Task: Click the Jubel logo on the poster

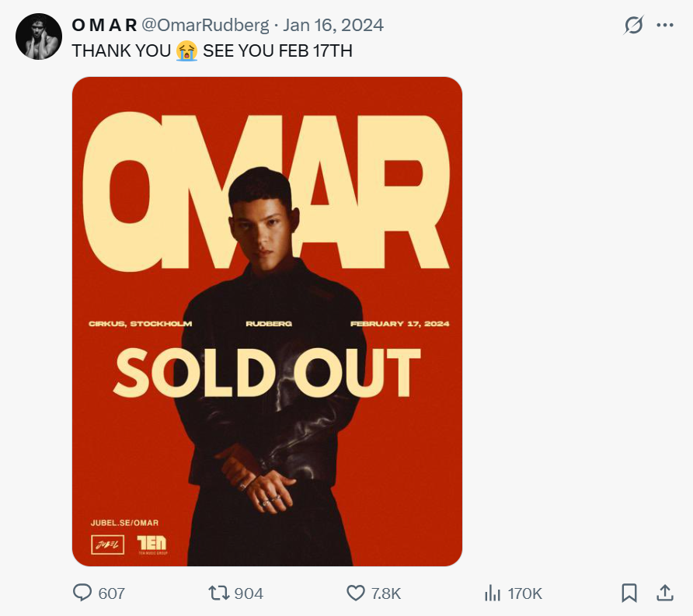Action: click(107, 544)
